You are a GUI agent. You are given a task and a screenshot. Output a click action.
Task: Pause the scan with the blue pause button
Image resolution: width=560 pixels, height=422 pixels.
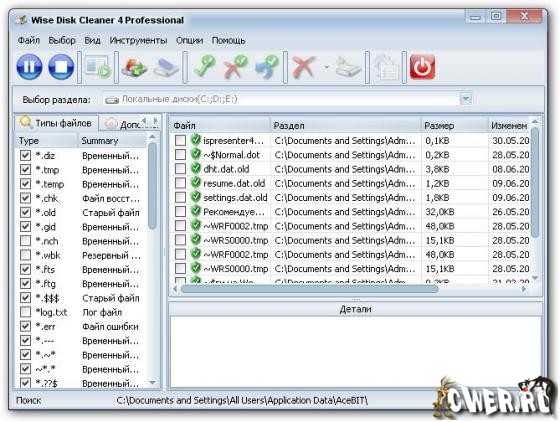pos(29,67)
